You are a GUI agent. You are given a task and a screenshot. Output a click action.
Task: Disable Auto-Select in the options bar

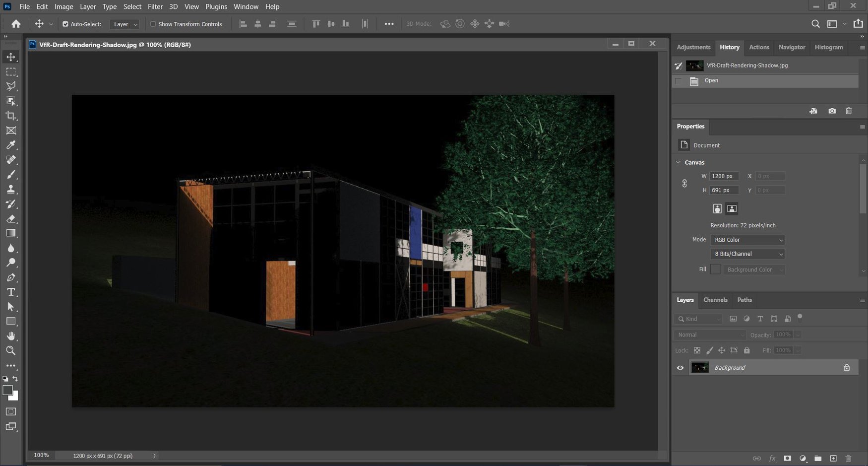point(64,23)
